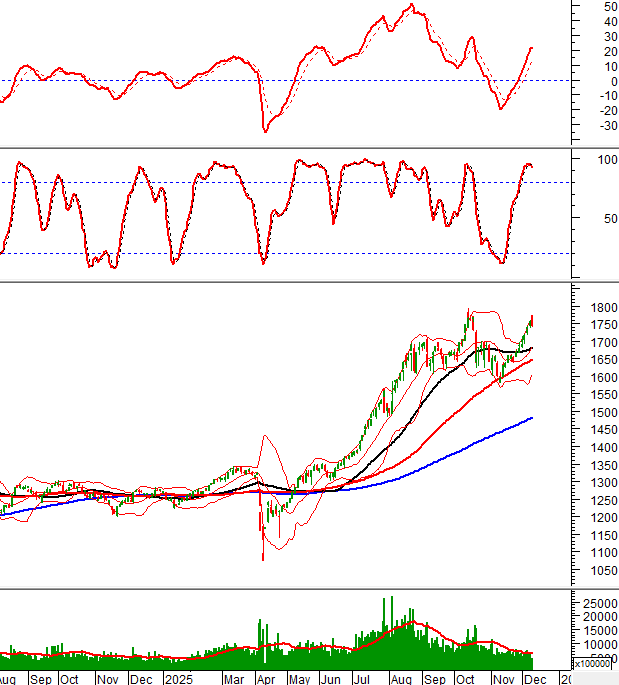This screenshot has height=685, width=619.
Task: Click the Mar month label on time axis
Action: tap(234, 678)
